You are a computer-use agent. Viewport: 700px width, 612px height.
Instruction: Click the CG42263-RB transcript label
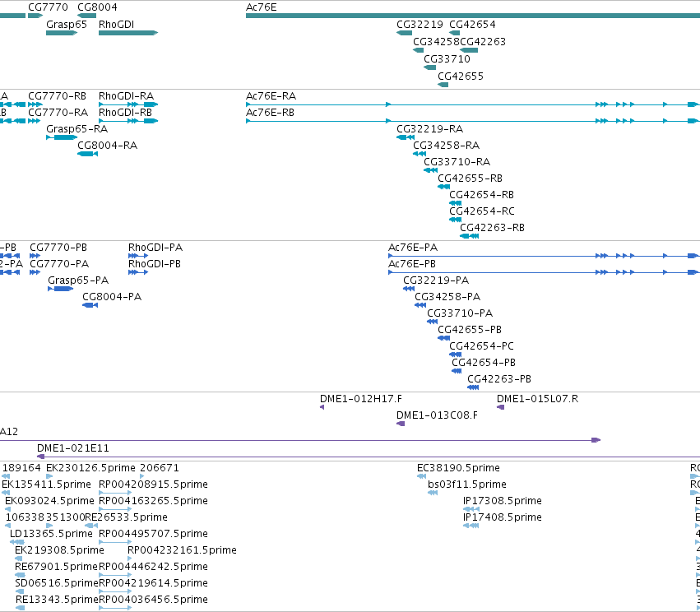click(493, 227)
